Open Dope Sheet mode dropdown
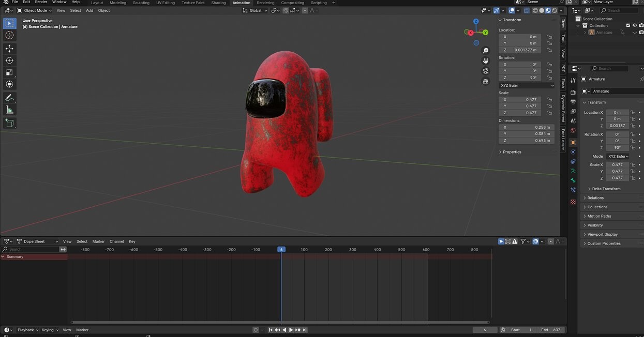This screenshot has width=644, height=337. (38, 241)
